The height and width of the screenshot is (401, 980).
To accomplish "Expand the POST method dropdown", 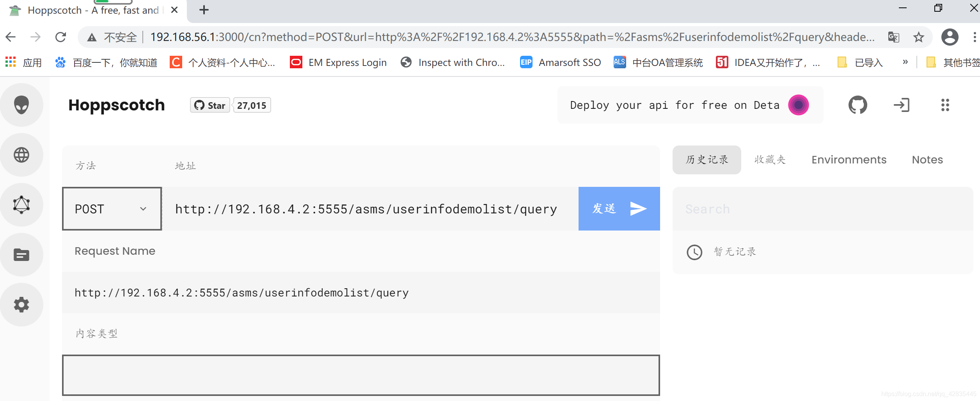I will [112, 209].
